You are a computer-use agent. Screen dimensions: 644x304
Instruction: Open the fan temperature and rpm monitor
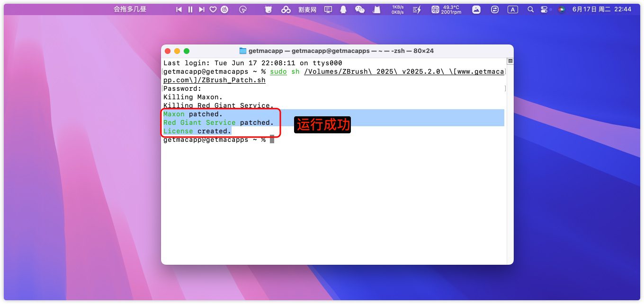coord(447,9)
